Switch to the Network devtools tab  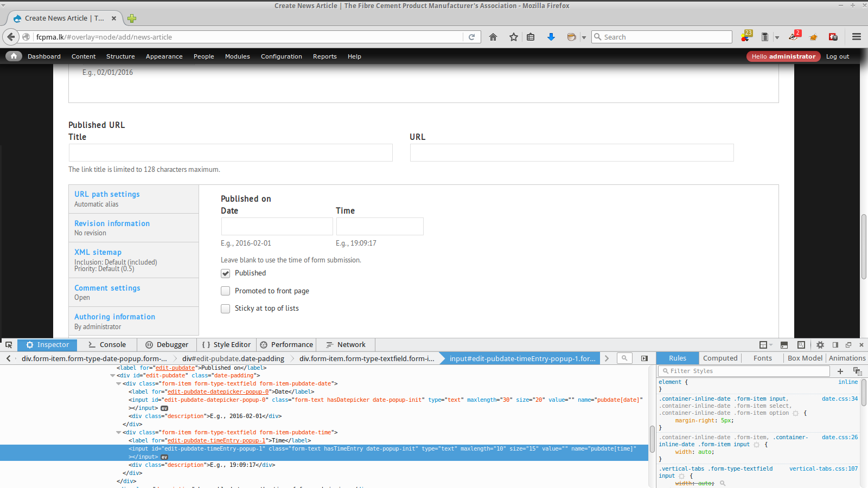coord(346,345)
